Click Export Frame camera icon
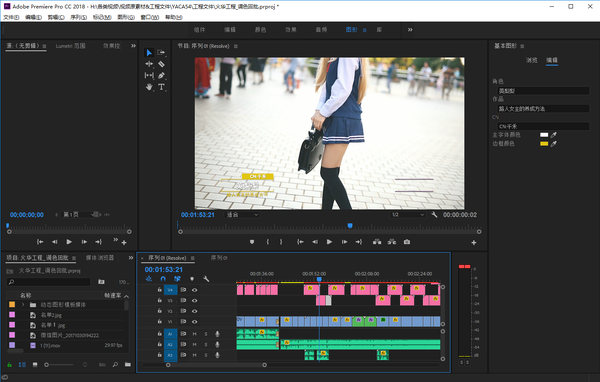This screenshot has height=382, width=600. pyautogui.click(x=407, y=242)
